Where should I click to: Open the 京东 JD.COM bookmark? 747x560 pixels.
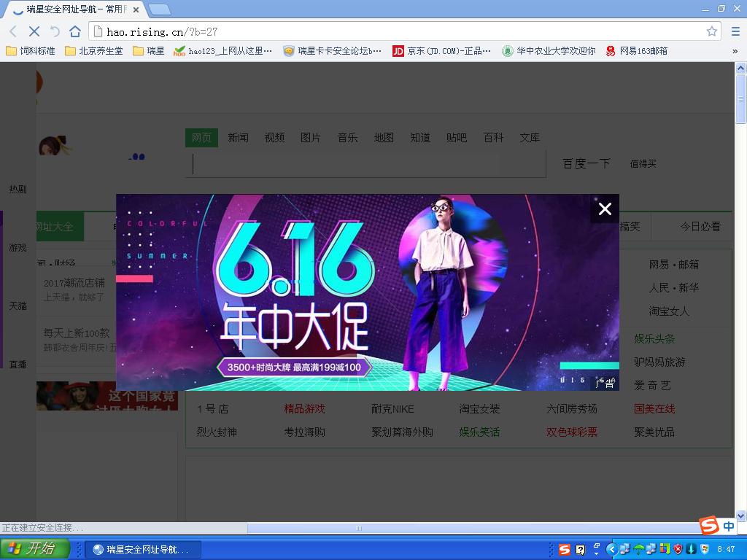[441, 50]
